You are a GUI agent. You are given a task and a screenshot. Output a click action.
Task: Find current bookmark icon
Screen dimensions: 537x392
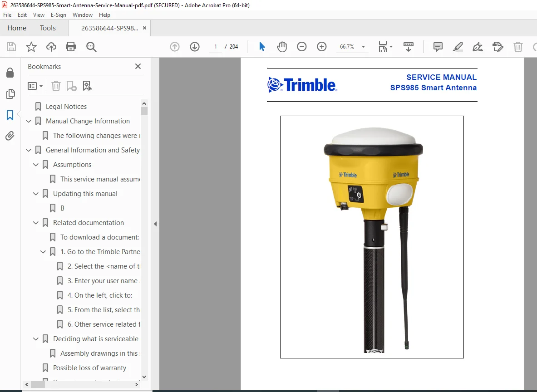[x=87, y=86]
